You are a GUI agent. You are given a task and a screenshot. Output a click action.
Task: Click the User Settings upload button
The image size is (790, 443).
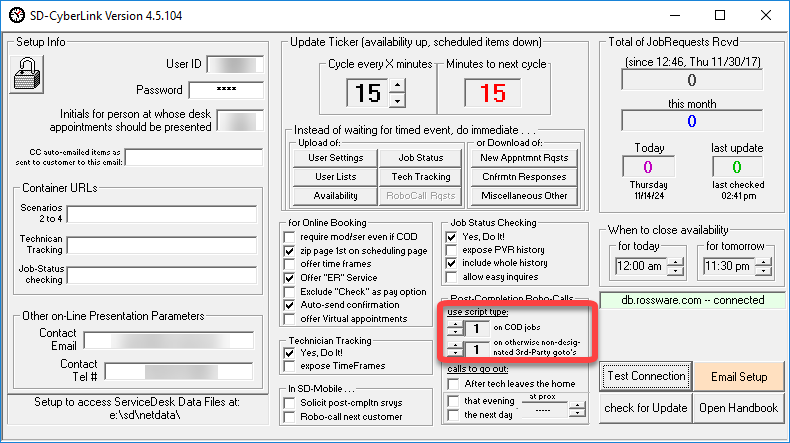pyautogui.click(x=335, y=158)
